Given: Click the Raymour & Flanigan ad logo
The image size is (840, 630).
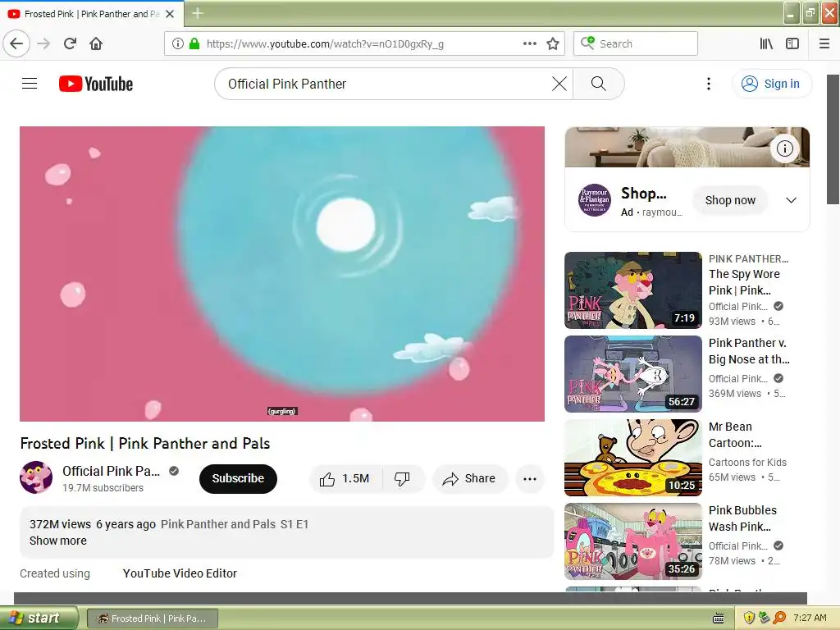Looking at the screenshot, I should click(594, 200).
